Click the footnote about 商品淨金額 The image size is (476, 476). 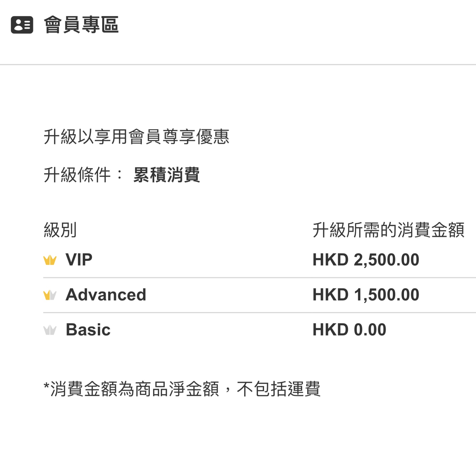click(182, 389)
